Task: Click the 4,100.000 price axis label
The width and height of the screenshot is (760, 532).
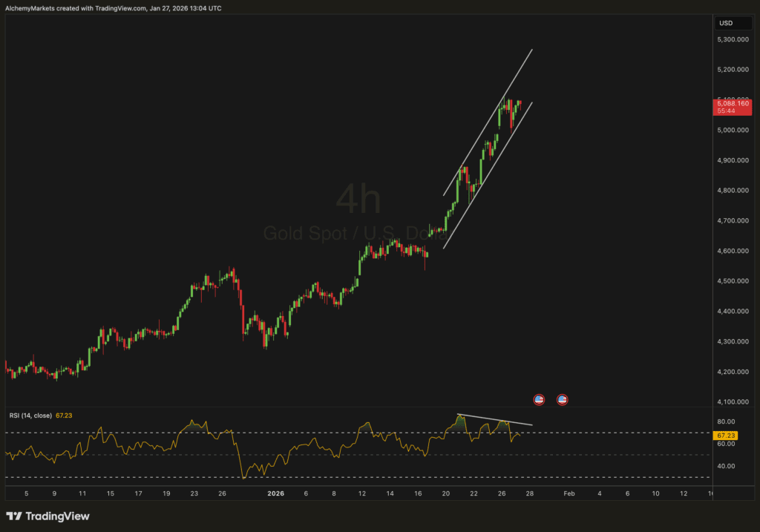Action: tap(731, 402)
